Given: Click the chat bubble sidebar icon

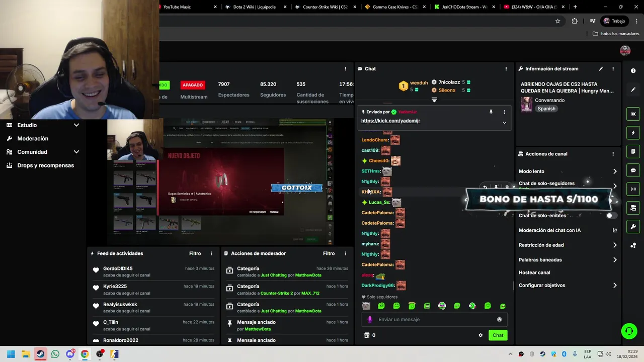Looking at the screenshot, I should 633,170.
